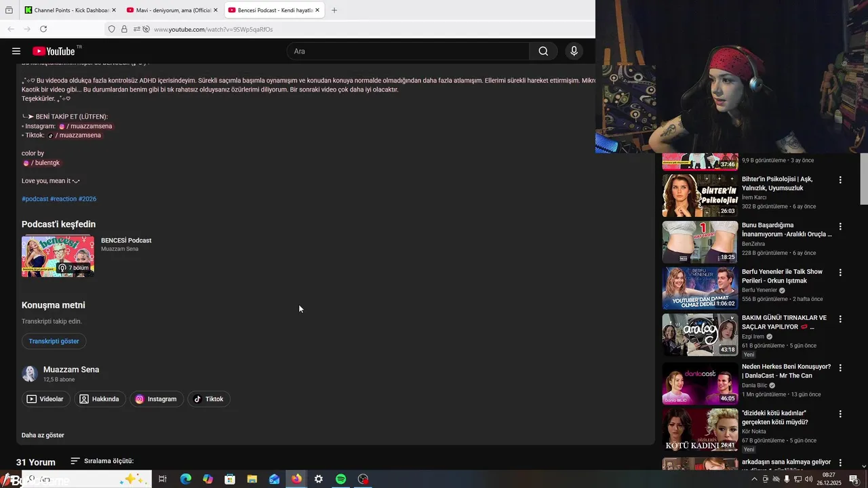Open the İrem Karcı channel name
Viewport: 868px width, 488px height.
pos(754,197)
